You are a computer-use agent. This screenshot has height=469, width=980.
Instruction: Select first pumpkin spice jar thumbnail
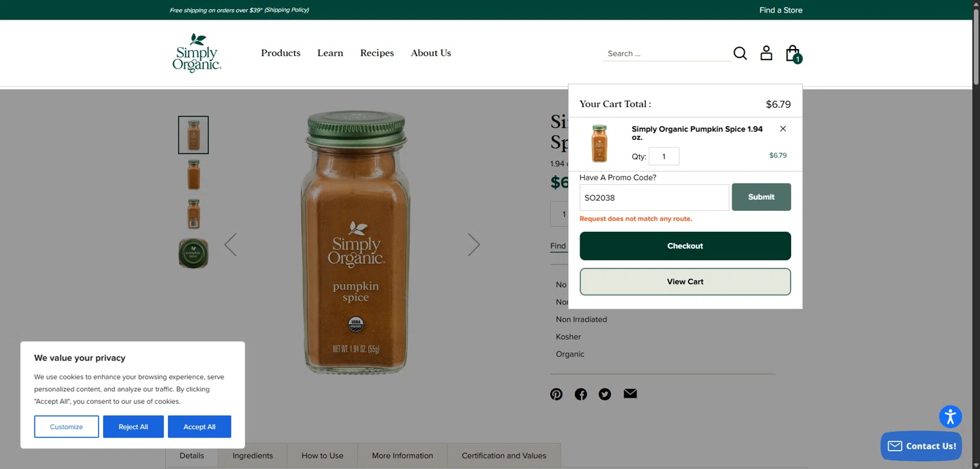pos(193,135)
